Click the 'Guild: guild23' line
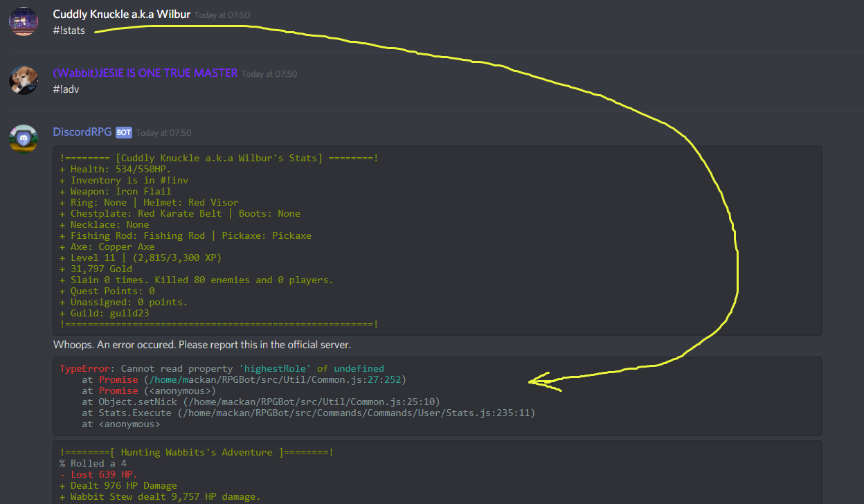This screenshot has width=864, height=504. pos(105,313)
